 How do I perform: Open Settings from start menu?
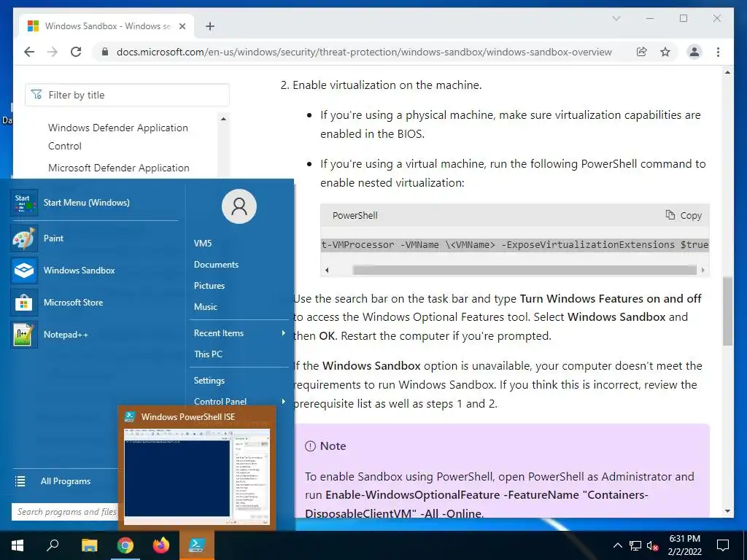click(209, 380)
